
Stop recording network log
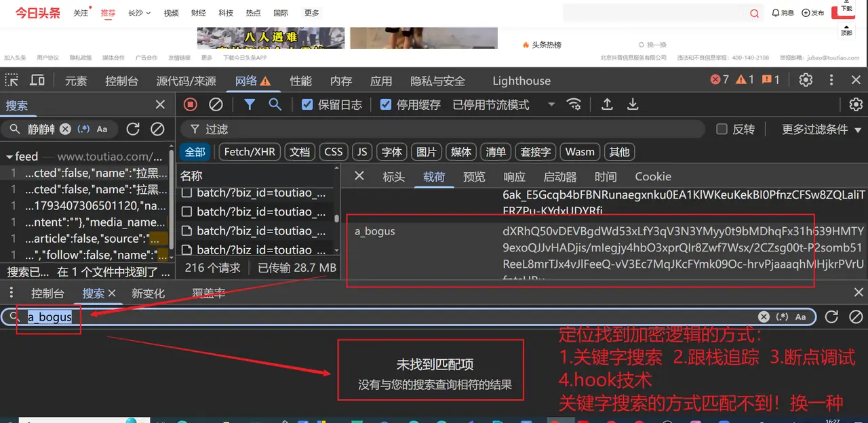(x=191, y=104)
